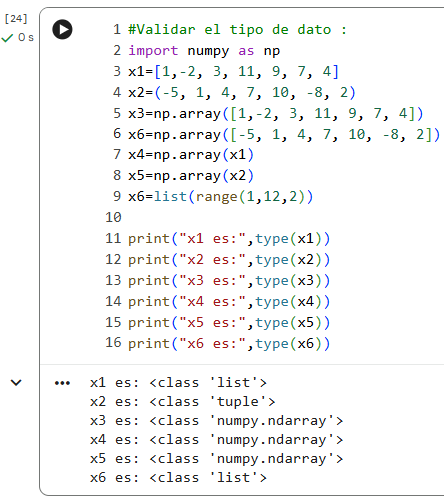
Task: Click the line 'x6=np.array([-5, 1, 4...'
Action: click(284, 135)
